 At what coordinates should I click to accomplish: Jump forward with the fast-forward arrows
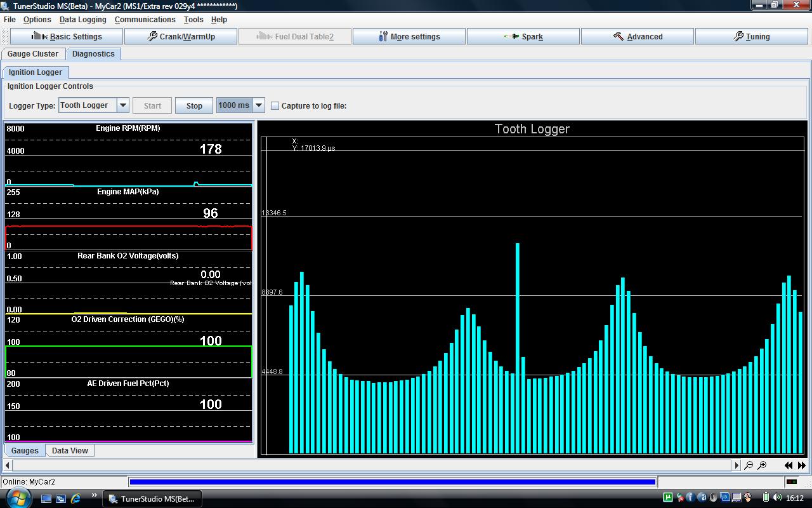click(x=802, y=465)
